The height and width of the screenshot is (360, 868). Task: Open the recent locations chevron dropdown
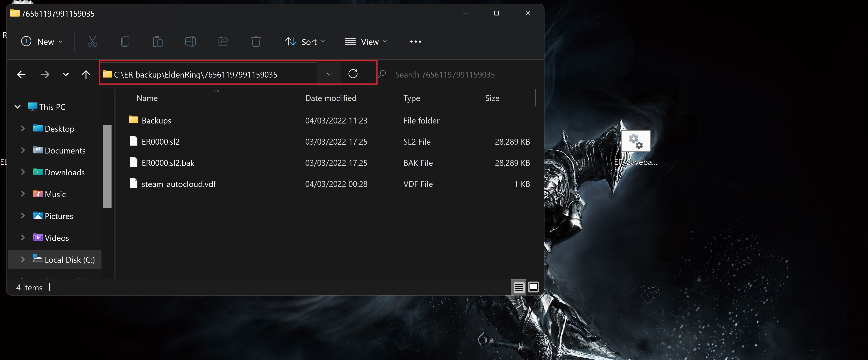[x=66, y=75]
